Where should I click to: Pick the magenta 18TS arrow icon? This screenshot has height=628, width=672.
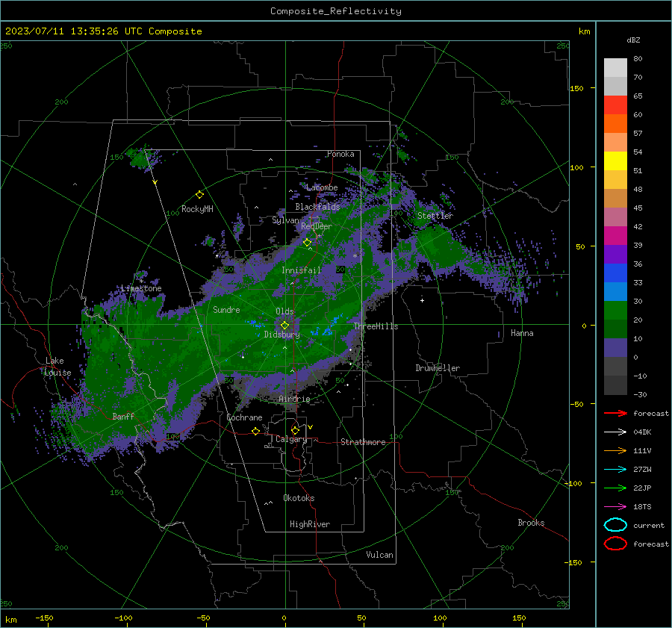pos(615,506)
